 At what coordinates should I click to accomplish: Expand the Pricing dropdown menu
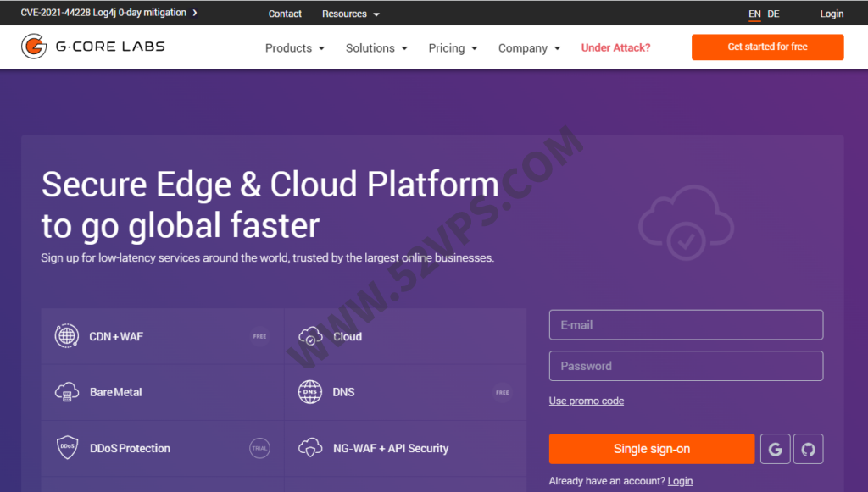(453, 48)
